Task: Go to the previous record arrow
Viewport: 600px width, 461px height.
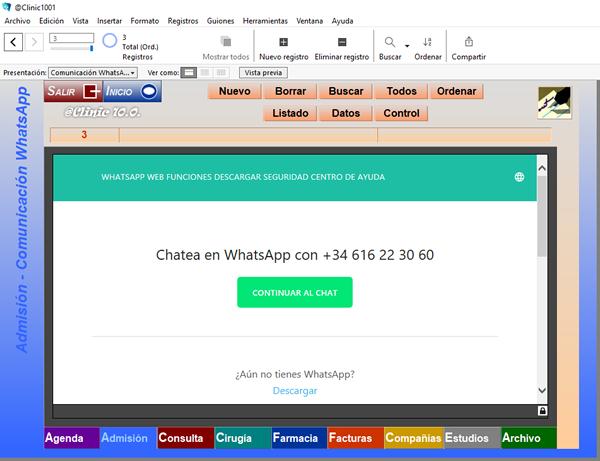Action: pos(13,42)
